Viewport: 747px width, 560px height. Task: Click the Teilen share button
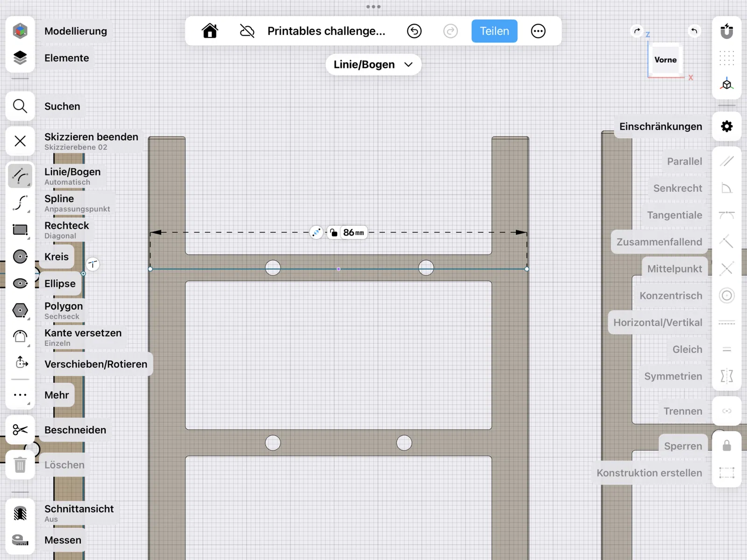point(494,31)
